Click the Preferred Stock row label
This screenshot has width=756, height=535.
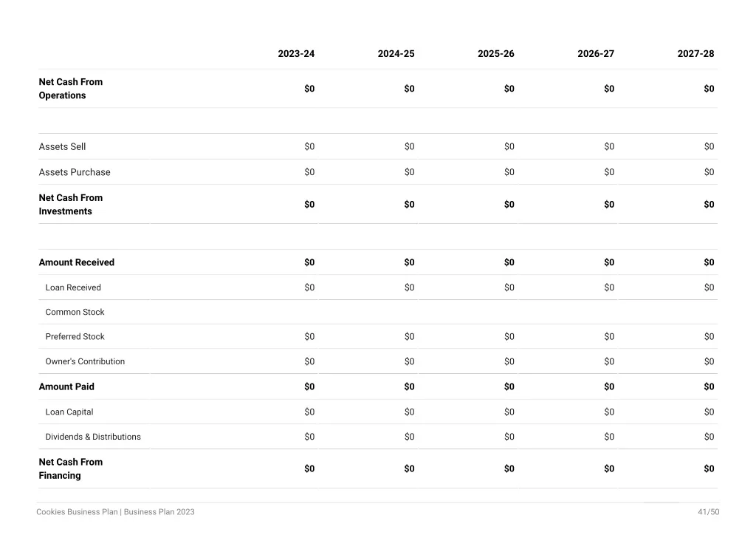(x=75, y=337)
